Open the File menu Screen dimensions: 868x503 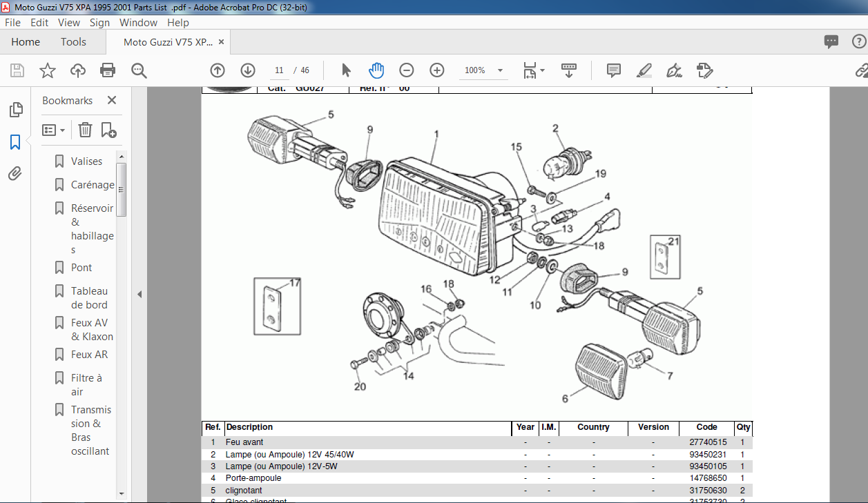pyautogui.click(x=12, y=23)
